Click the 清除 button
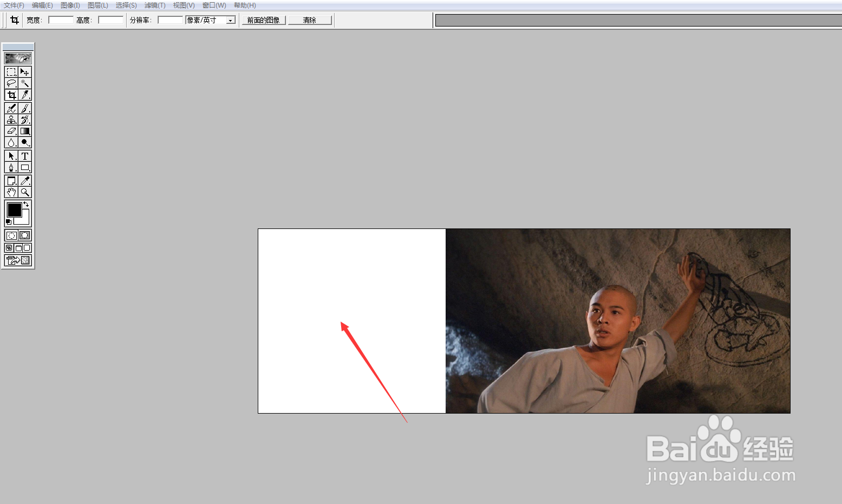This screenshot has height=504, width=842. [310, 20]
